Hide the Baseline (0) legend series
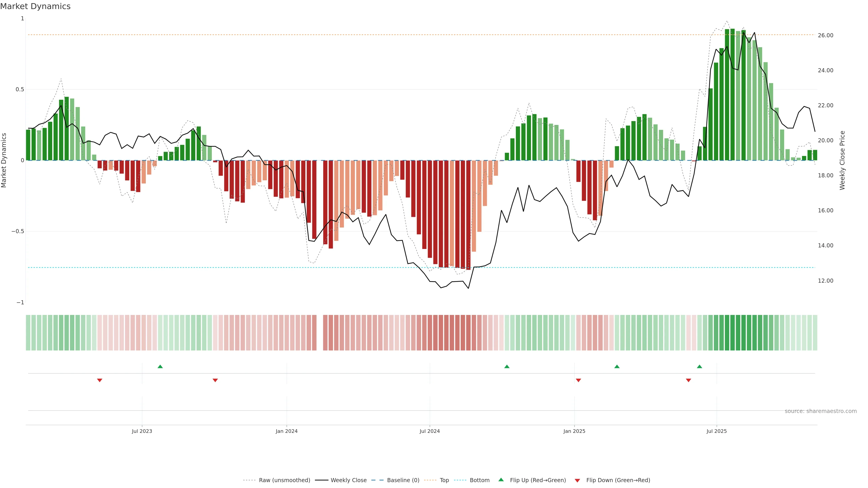The width and height of the screenshot is (868, 488). coord(403,480)
